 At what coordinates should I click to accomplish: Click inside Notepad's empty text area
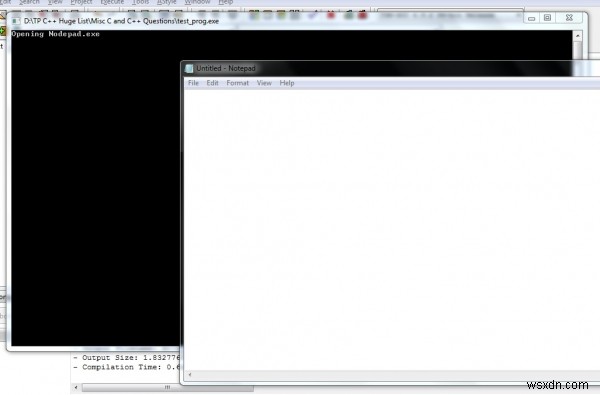pos(392,230)
